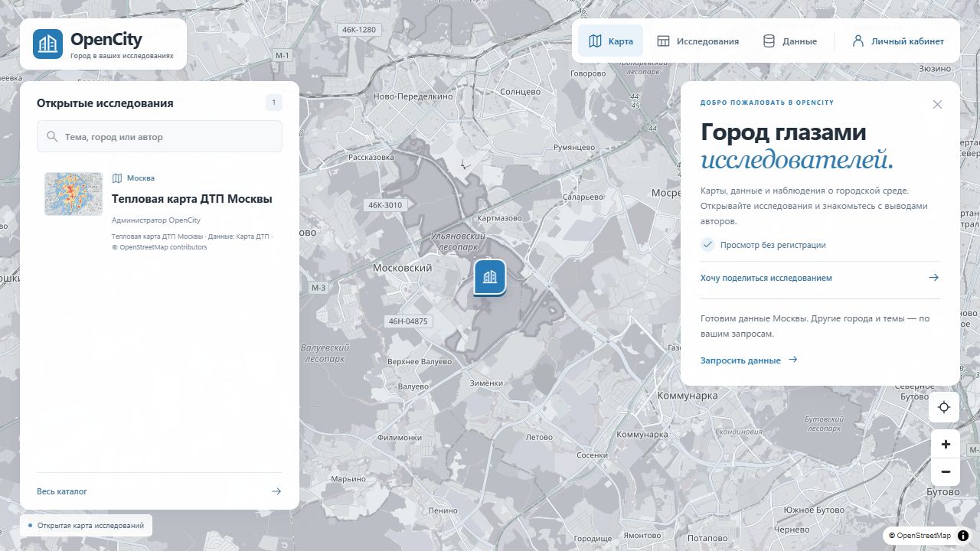Open the DTP heat map thumbnail
The height and width of the screenshot is (551, 980).
pos(73,194)
